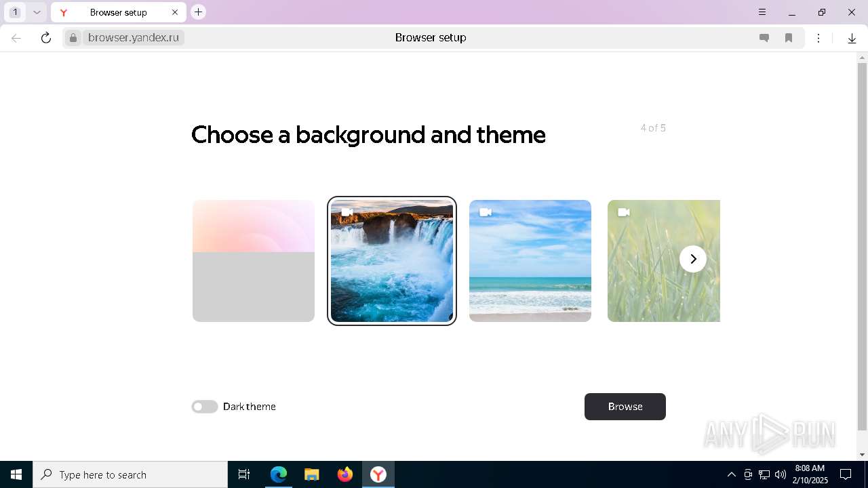Click the page vertical scrollbar
Screen dimensions: 868x488
(862, 247)
